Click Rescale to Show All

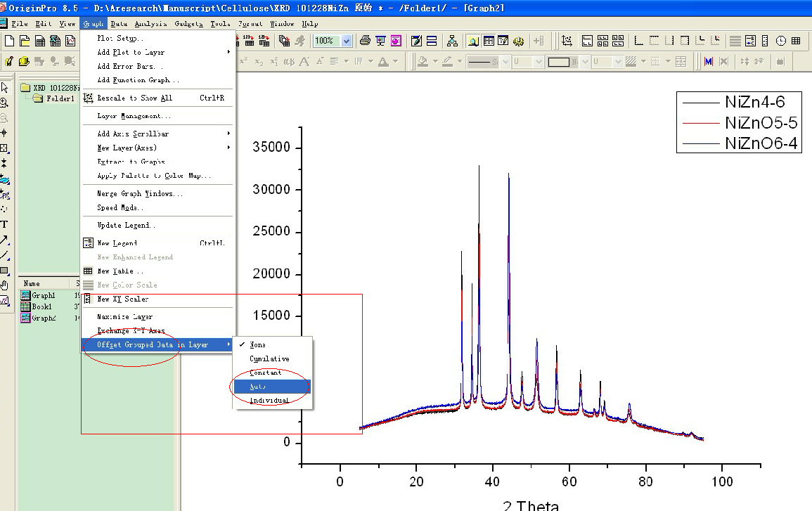(x=134, y=98)
